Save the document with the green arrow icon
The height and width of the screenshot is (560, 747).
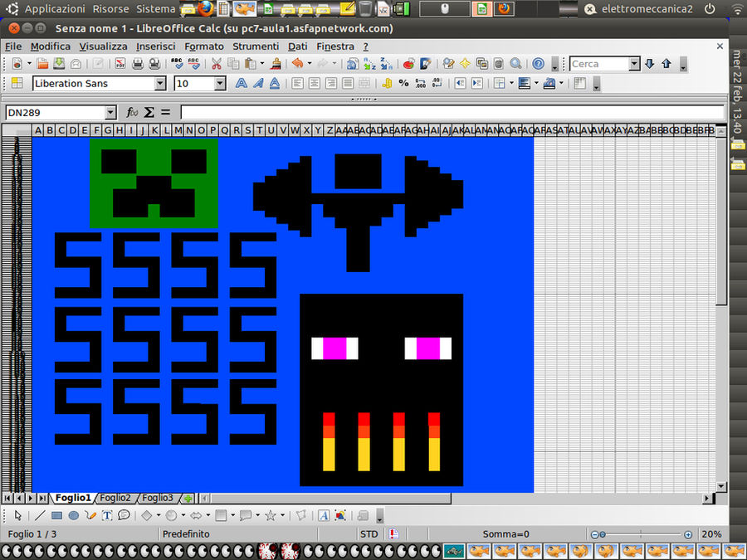click(x=59, y=63)
